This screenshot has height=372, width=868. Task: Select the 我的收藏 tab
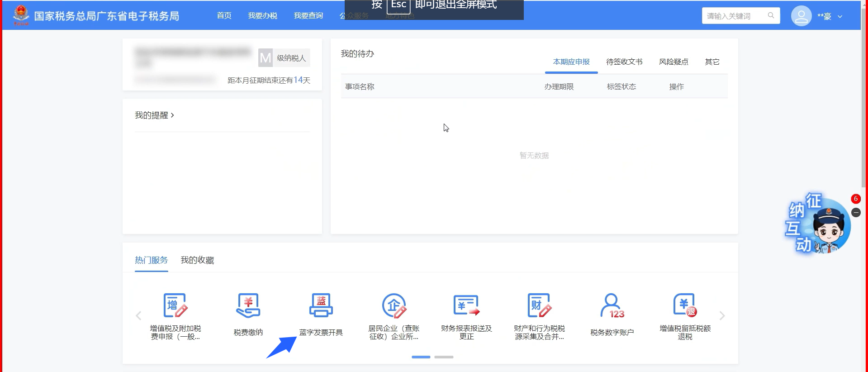pyautogui.click(x=197, y=260)
